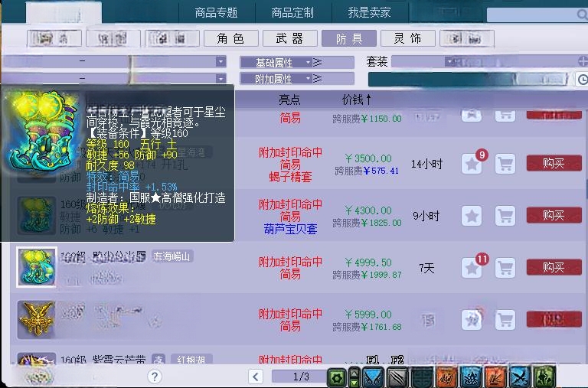Click the value field after 基础属性
The height and width of the screenshot is (388, 588).
pyautogui.click(x=338, y=62)
